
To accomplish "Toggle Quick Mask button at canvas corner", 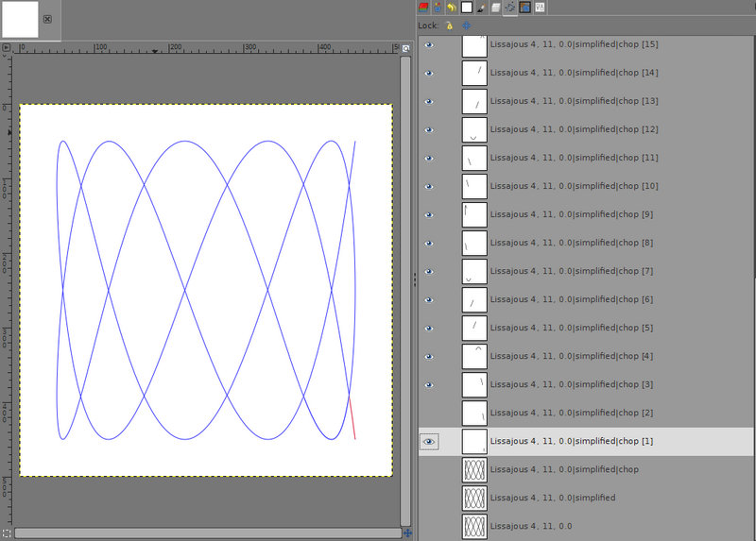I will 8,533.
